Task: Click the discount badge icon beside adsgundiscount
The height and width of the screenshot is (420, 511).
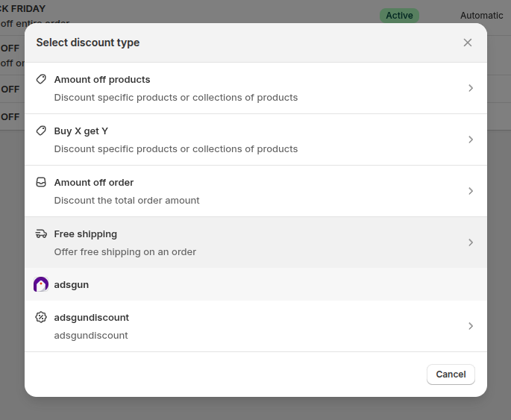Action: pyautogui.click(x=41, y=317)
